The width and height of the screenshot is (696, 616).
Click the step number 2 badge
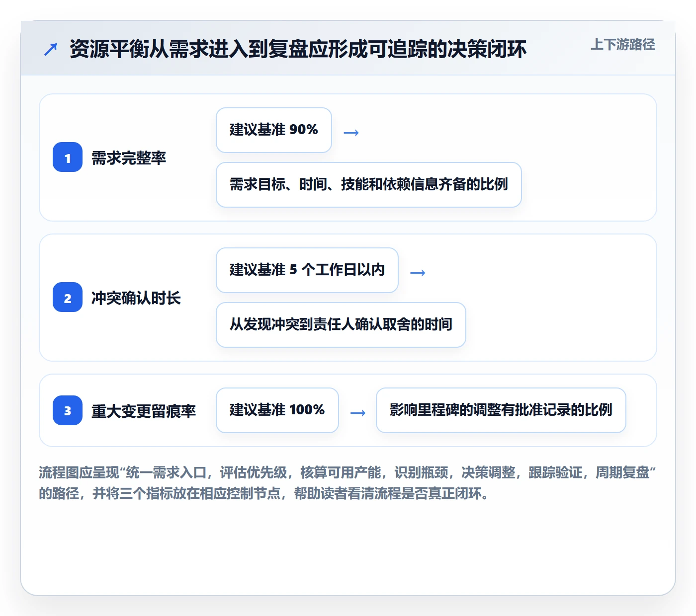(x=68, y=298)
